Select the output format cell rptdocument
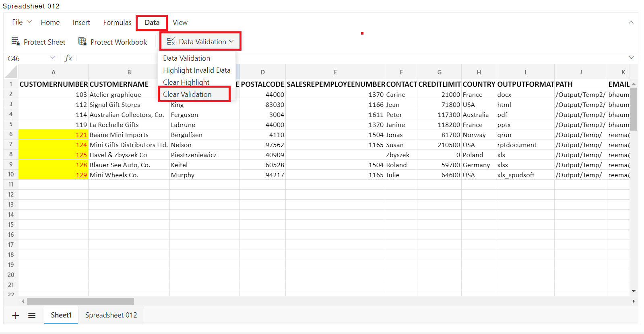The width and height of the screenshot is (644, 334). tap(525, 145)
